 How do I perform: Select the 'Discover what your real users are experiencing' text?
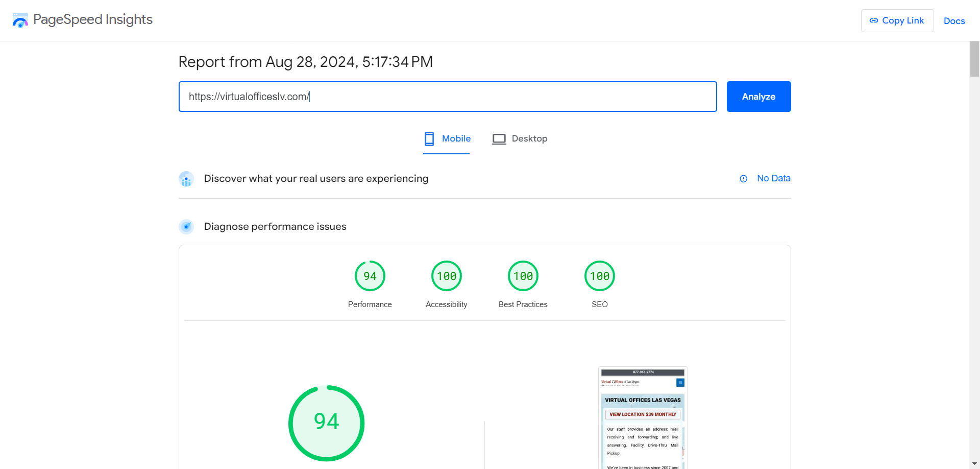[316, 178]
